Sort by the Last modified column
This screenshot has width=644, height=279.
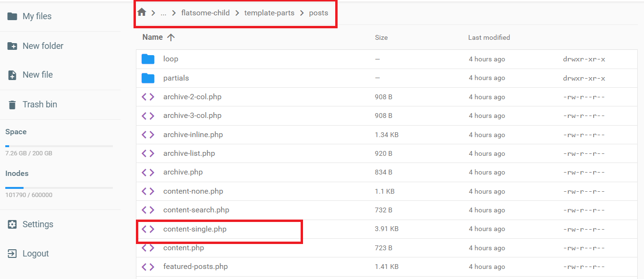[489, 37]
